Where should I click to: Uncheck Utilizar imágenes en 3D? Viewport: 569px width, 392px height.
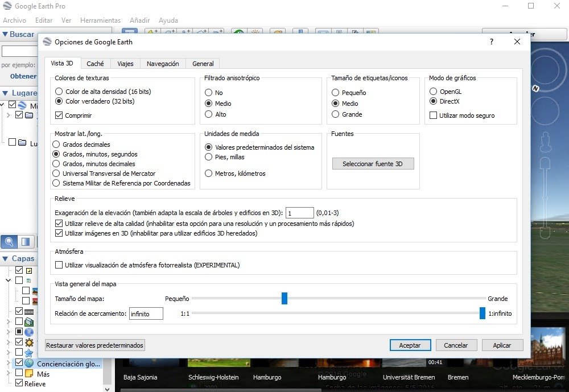[59, 233]
